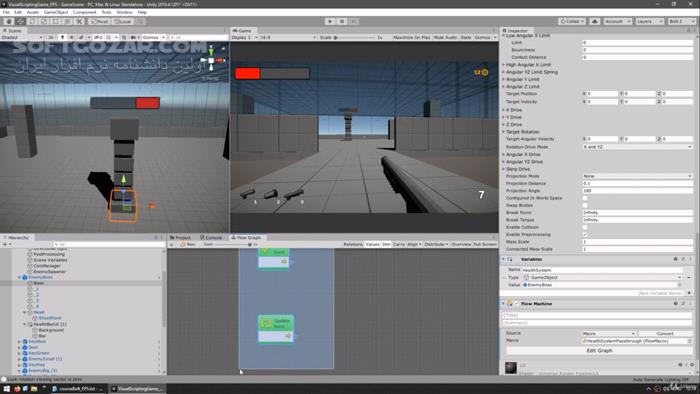Screen dimensions: 700x394
Task: Open the Collab dropdown
Action: pos(571,21)
